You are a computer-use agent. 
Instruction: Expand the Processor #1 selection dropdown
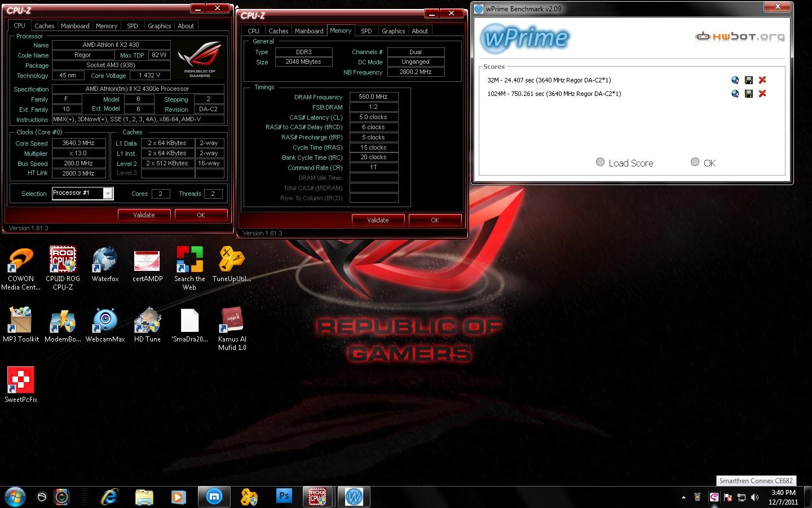(x=108, y=194)
